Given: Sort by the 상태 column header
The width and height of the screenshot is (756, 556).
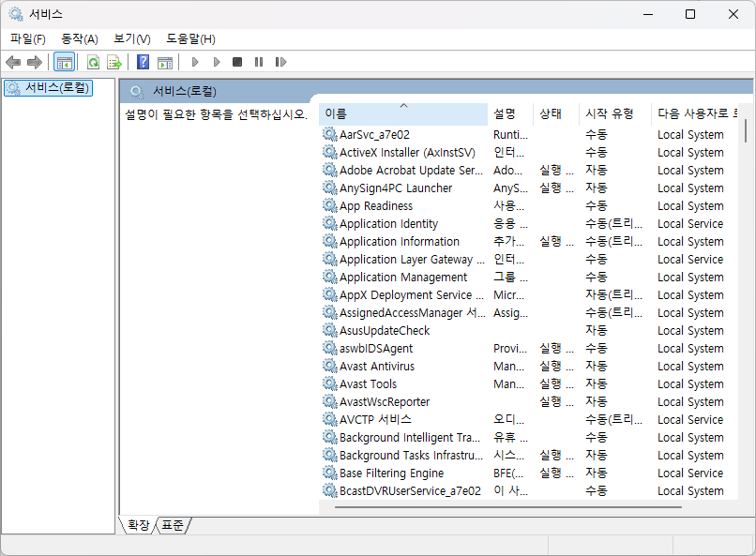Looking at the screenshot, I should (556, 113).
